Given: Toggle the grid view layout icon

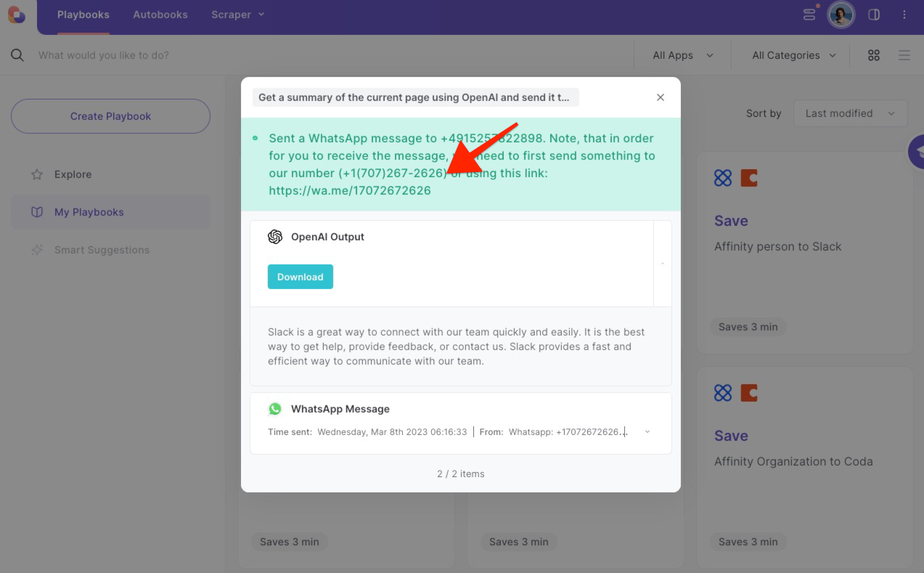Looking at the screenshot, I should coord(873,54).
